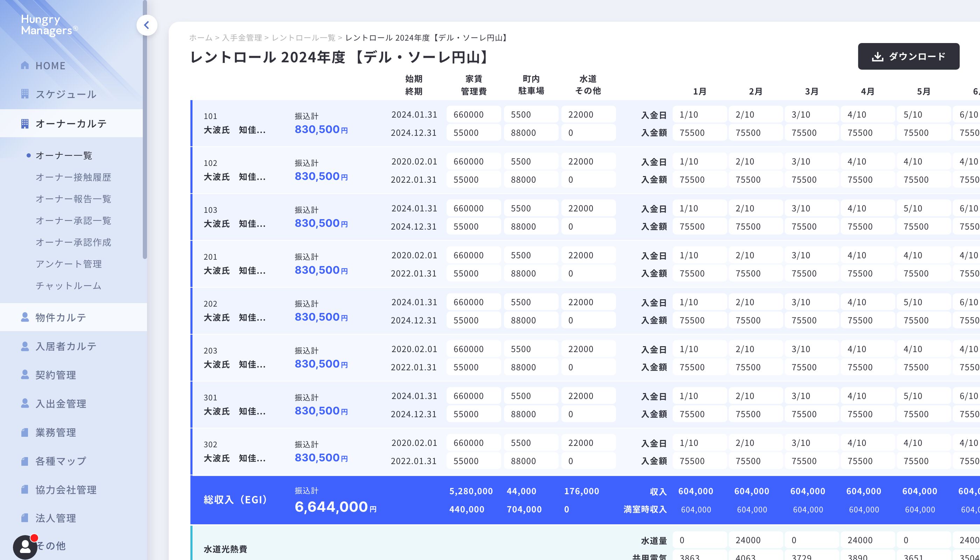Click the ダウンロード button
This screenshot has height=560, width=980.
pyautogui.click(x=908, y=57)
